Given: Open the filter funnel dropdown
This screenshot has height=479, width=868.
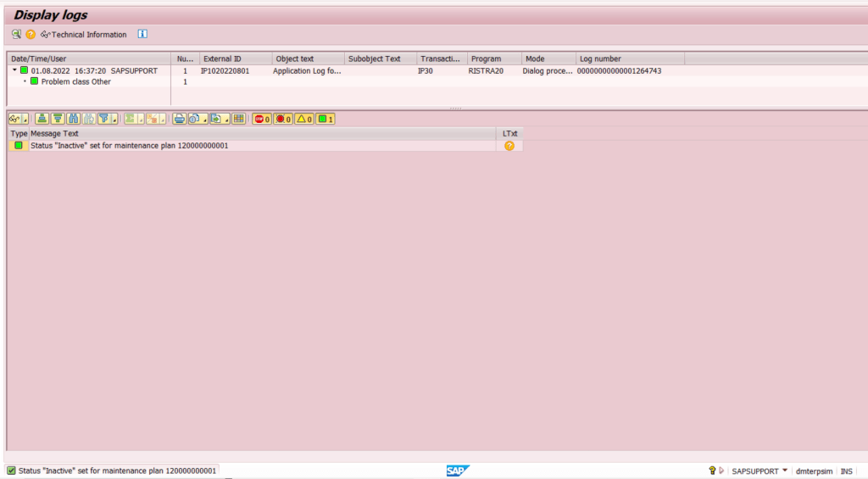Looking at the screenshot, I should click(114, 120).
